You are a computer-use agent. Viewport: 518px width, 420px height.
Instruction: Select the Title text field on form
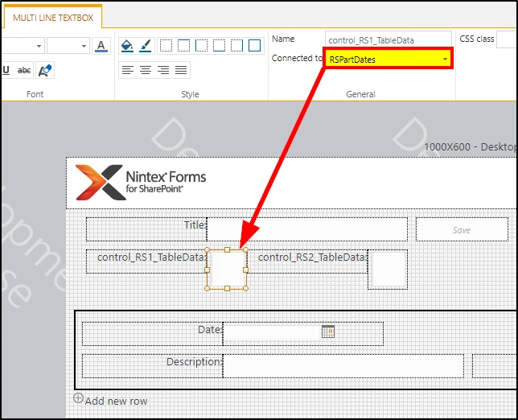click(307, 229)
